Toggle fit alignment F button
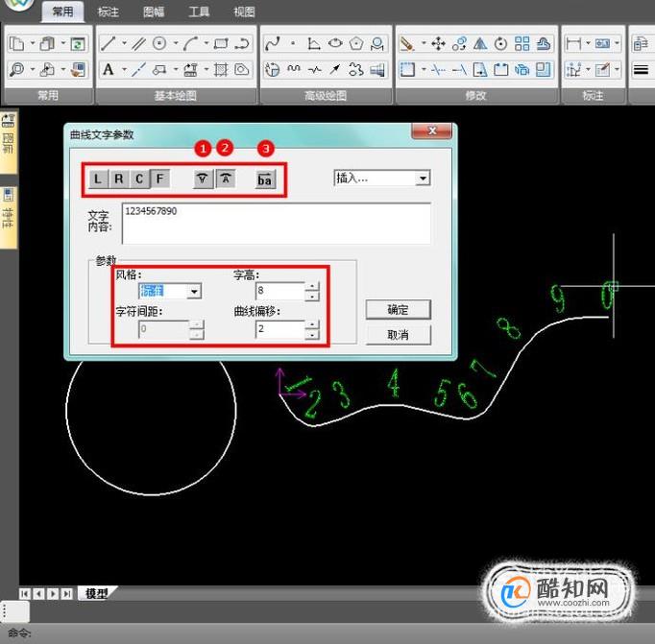 tap(160, 179)
